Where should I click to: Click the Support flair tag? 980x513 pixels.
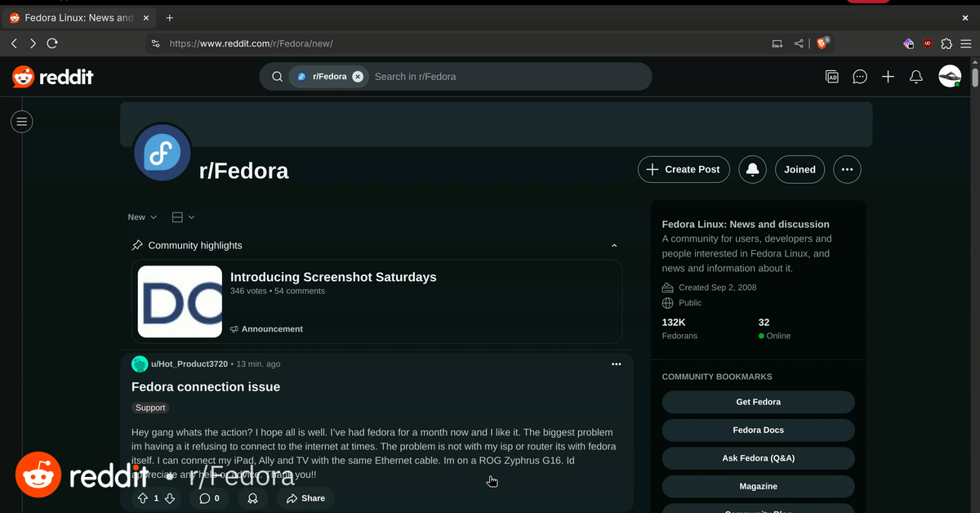point(150,408)
